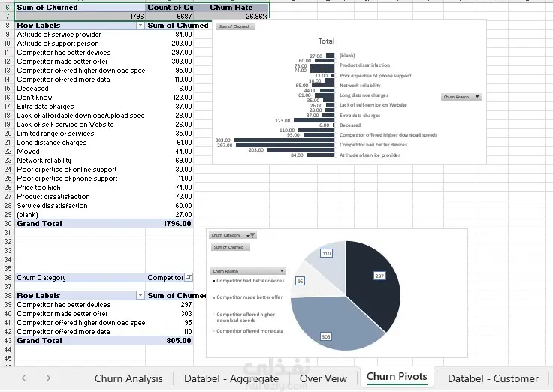
Task: Click the previous sheet navigation arrow
Action: 23,378
